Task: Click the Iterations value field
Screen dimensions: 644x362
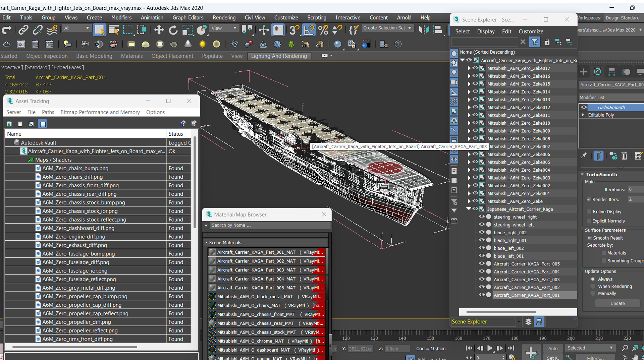Action: pos(635,190)
